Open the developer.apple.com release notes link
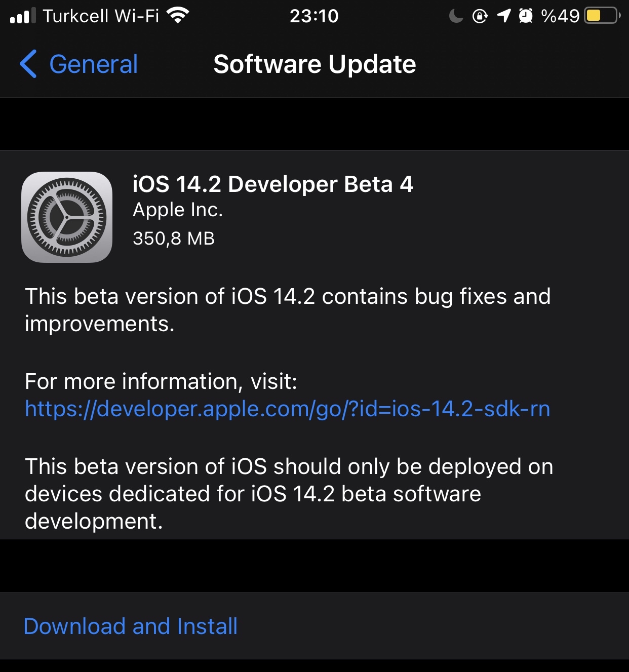The height and width of the screenshot is (672, 629). 287,409
